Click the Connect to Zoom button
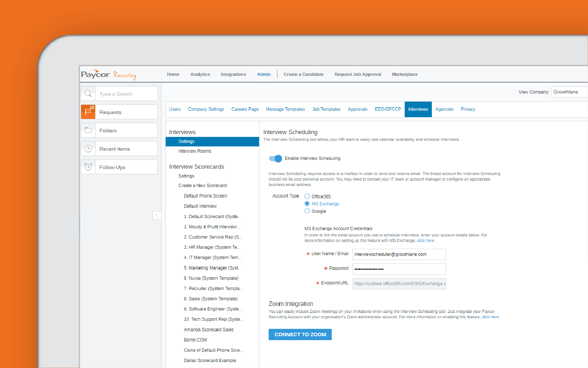This screenshot has height=368, width=588. click(300, 334)
